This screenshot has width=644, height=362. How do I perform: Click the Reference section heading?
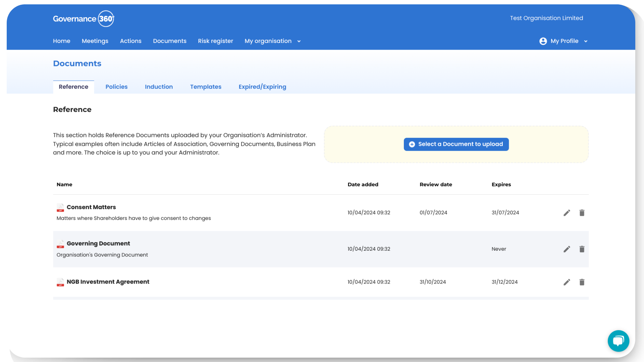(x=72, y=110)
